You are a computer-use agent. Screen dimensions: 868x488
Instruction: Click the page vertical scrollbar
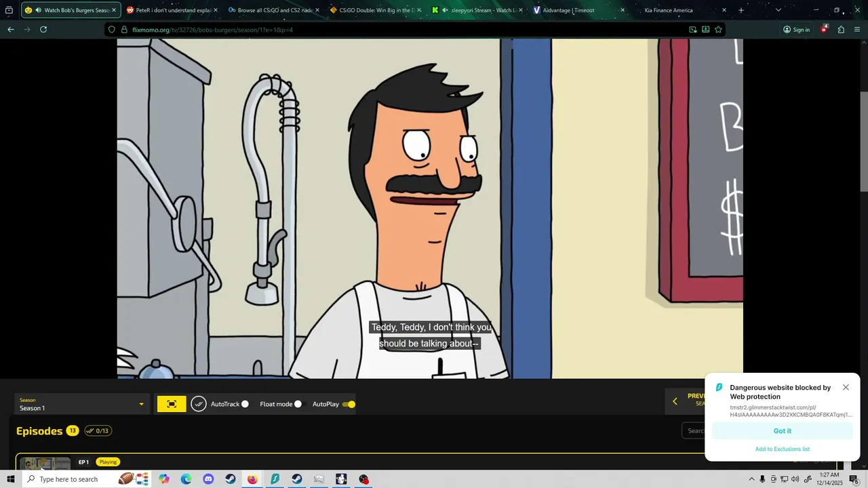pos(864,141)
